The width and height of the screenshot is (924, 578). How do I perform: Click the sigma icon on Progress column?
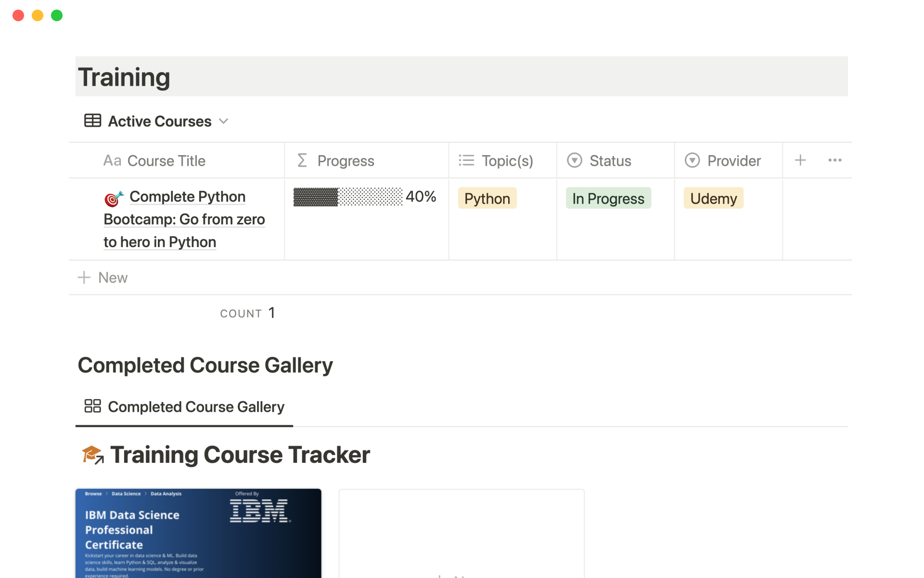click(x=302, y=160)
